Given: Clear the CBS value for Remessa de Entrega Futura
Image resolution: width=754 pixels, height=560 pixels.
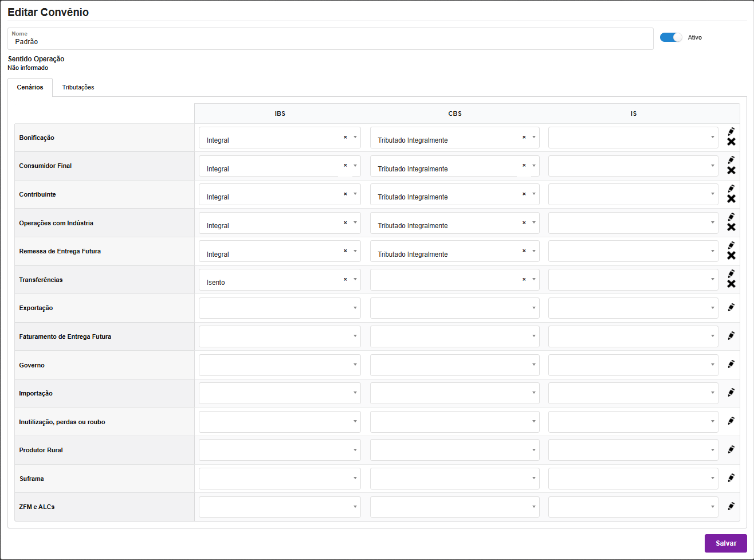Looking at the screenshot, I should [524, 251].
